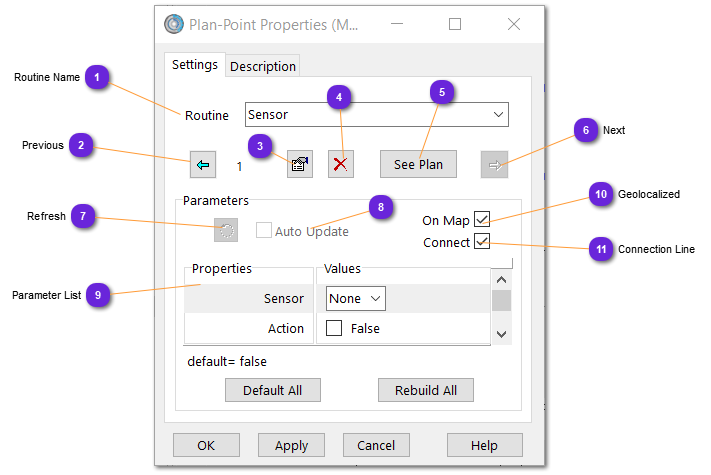Open the routine properties icon button
Screen dimensions: 711x475
click(x=299, y=165)
